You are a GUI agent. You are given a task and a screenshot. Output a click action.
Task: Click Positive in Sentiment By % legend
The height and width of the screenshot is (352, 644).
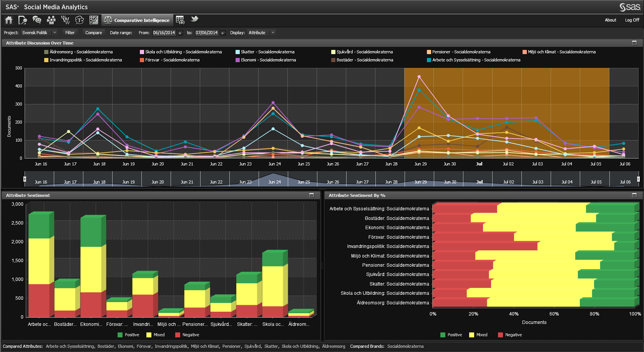(x=451, y=335)
